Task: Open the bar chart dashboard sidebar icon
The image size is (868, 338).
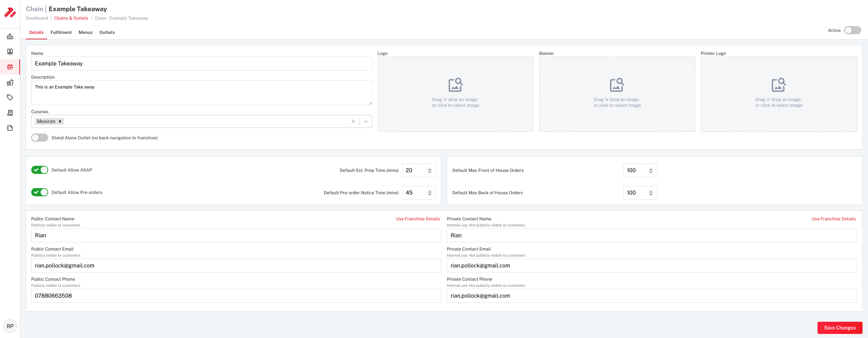Action: coord(10,37)
